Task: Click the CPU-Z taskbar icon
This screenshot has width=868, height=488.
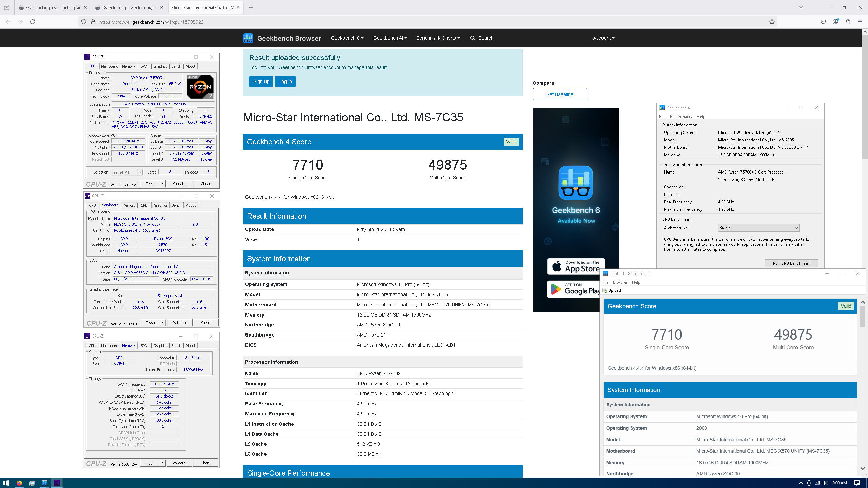Action: click(x=57, y=483)
